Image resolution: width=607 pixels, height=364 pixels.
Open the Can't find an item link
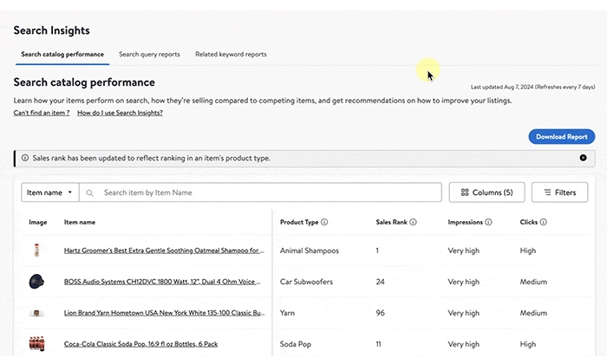(41, 114)
